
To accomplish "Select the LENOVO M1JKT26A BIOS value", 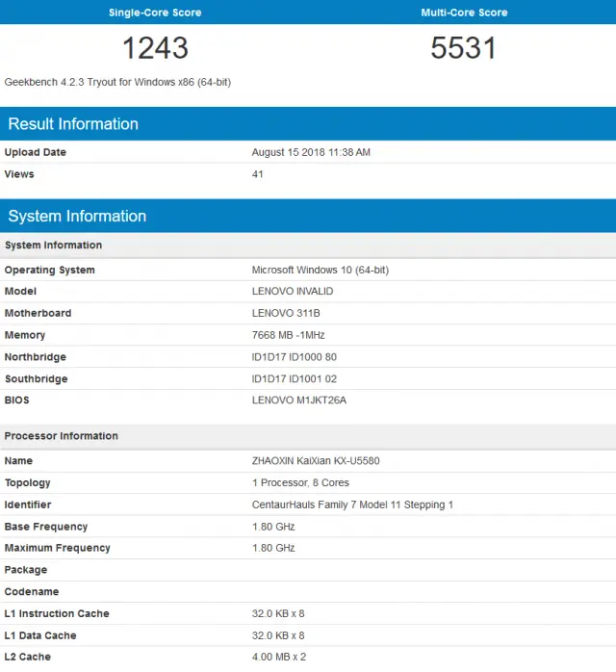I will coord(299,400).
